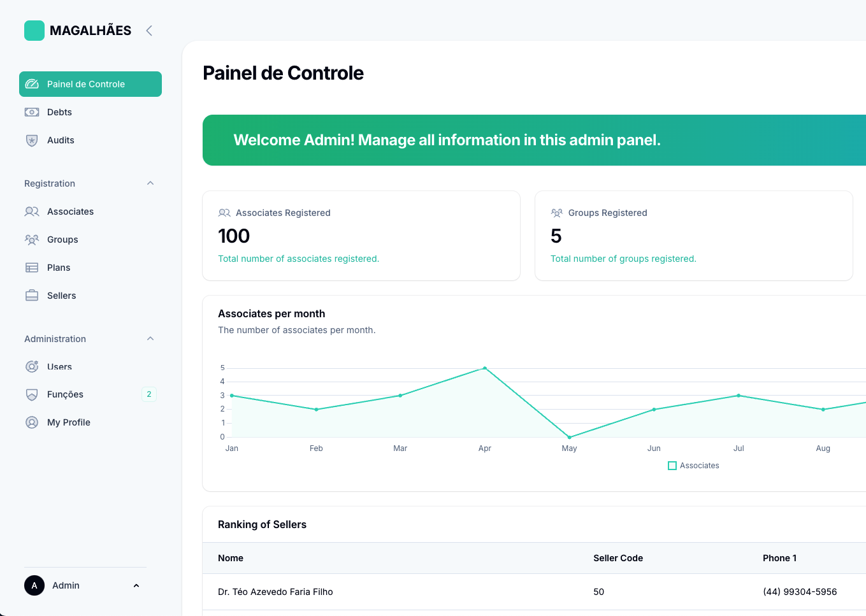Click the Debts sidebar icon
This screenshot has height=616, width=866.
coord(32,111)
